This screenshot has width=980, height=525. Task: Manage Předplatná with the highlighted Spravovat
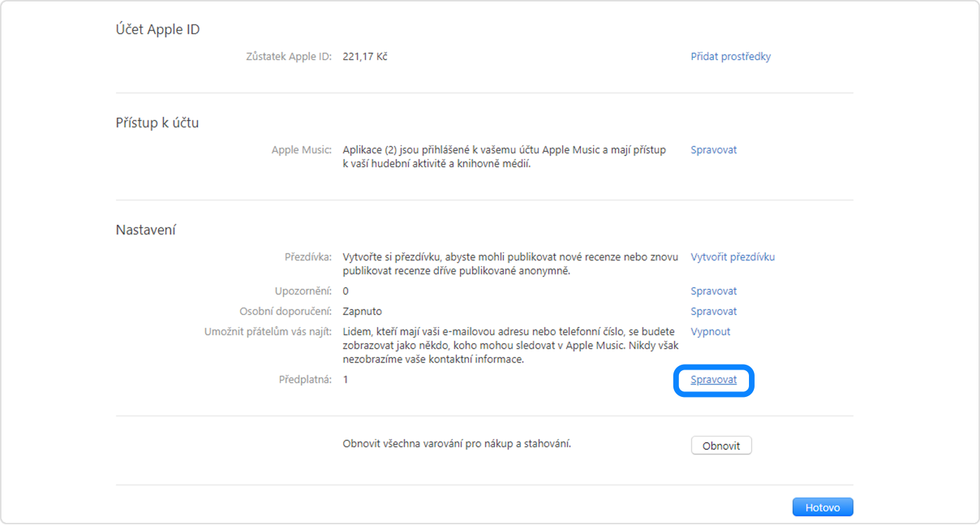713,379
